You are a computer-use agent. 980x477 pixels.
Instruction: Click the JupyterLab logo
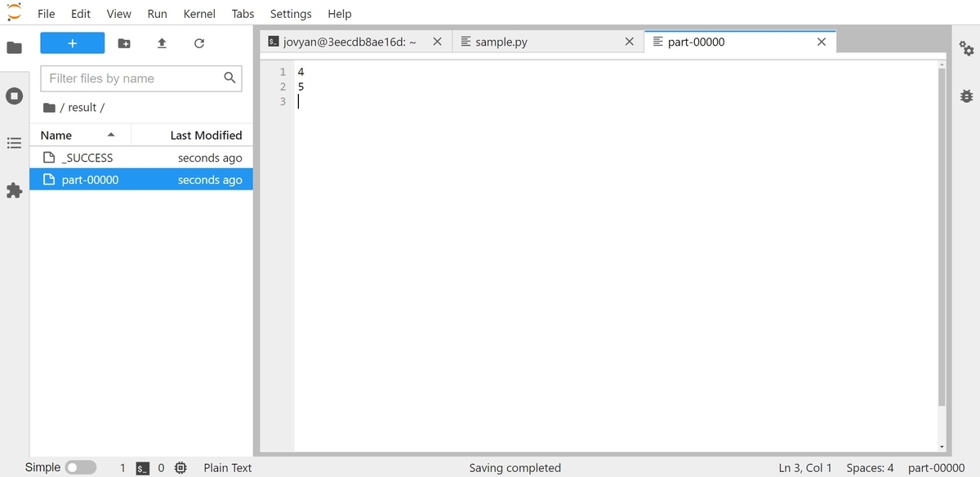tap(14, 13)
